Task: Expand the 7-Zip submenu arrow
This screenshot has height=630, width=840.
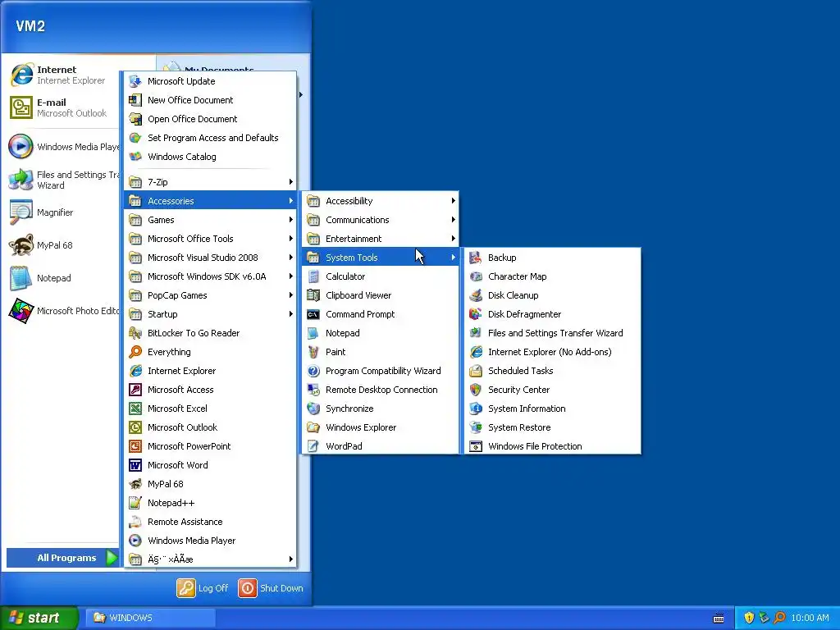Action: pos(290,182)
